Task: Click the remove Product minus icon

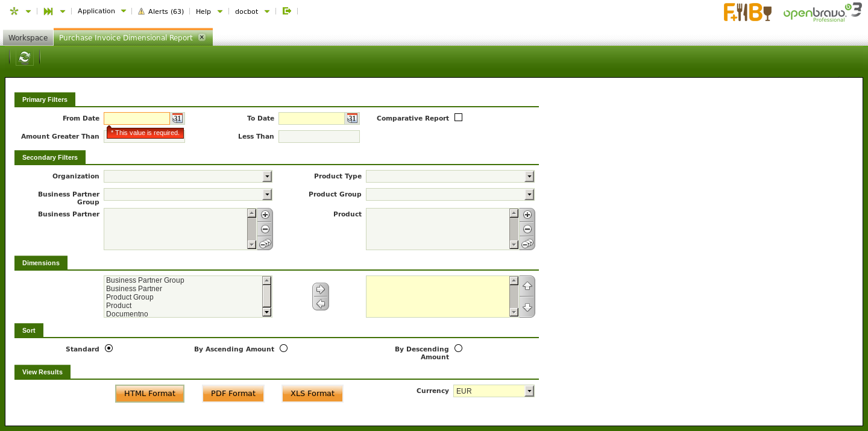Action: [x=527, y=229]
